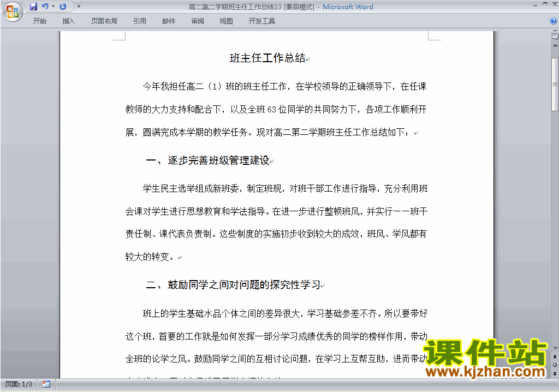Click the vertical scrollbar up arrow
The height and width of the screenshot is (392, 559).
555,46
